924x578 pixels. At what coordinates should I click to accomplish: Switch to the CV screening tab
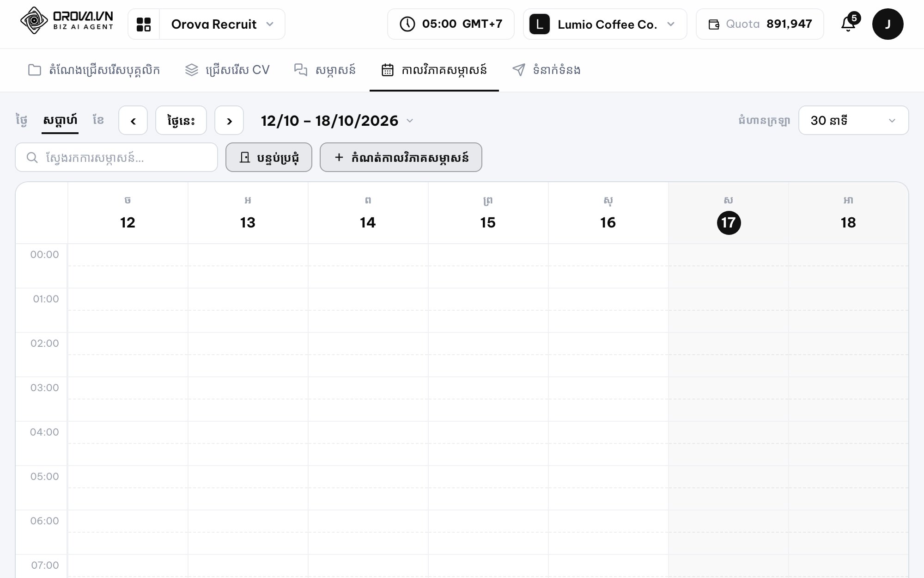pyautogui.click(x=227, y=70)
